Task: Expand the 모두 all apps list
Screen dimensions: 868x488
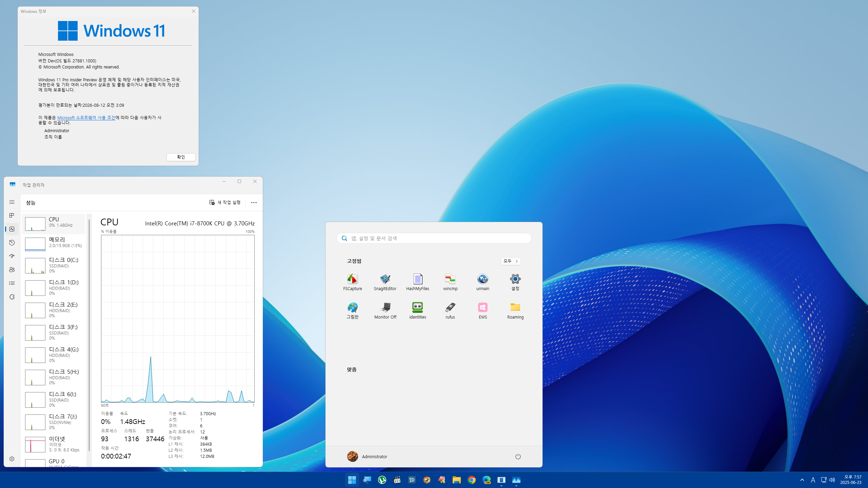Action: (x=510, y=261)
